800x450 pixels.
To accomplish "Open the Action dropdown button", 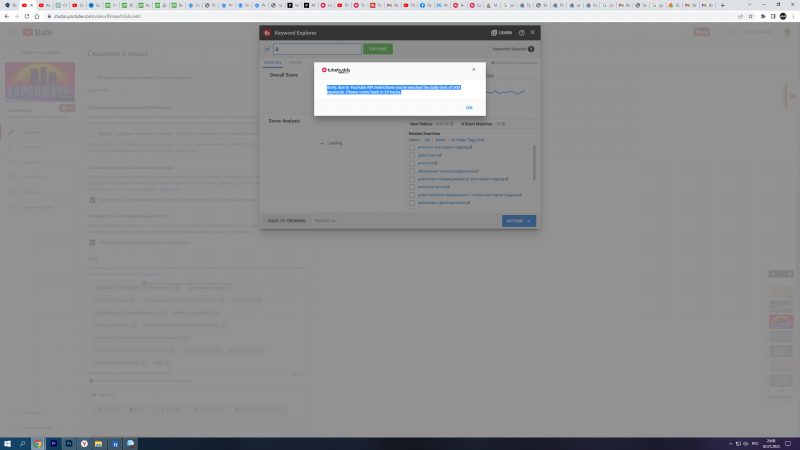I will point(518,220).
